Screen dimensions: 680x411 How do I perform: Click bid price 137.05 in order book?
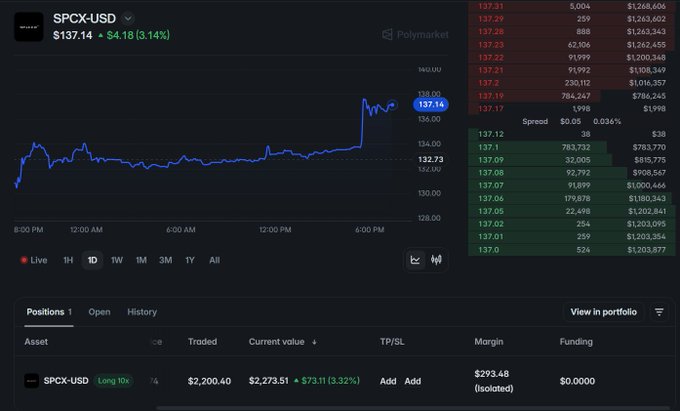click(x=490, y=211)
